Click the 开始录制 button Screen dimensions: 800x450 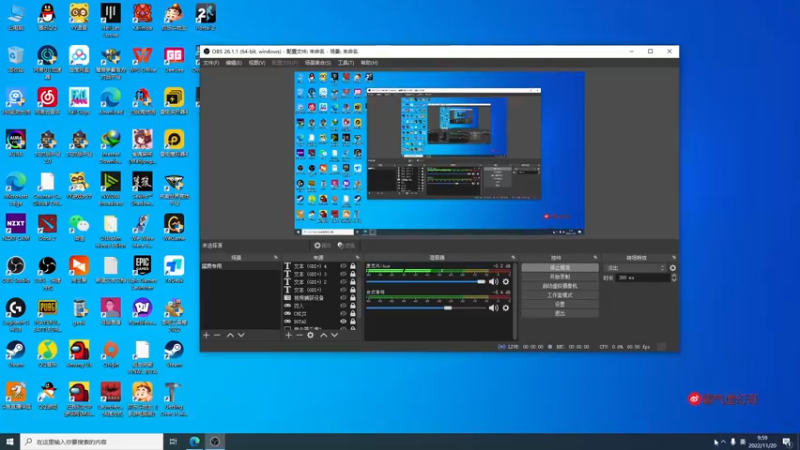tap(560, 277)
